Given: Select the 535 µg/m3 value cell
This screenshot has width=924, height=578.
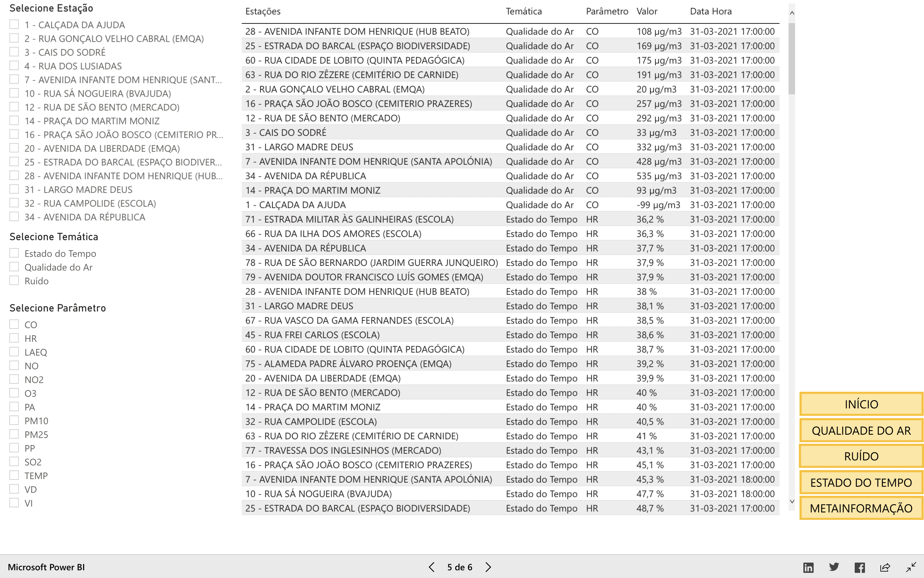Looking at the screenshot, I should [659, 176].
